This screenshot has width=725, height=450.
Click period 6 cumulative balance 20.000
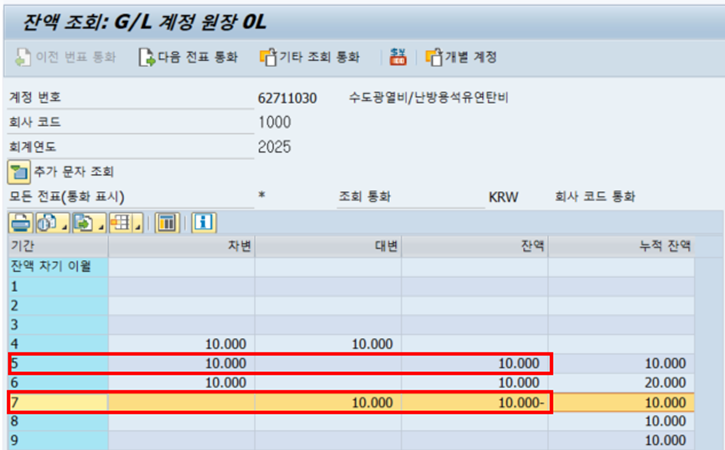665,383
